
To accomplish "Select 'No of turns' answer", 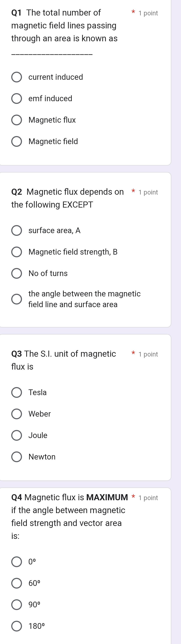I will (x=16, y=274).
